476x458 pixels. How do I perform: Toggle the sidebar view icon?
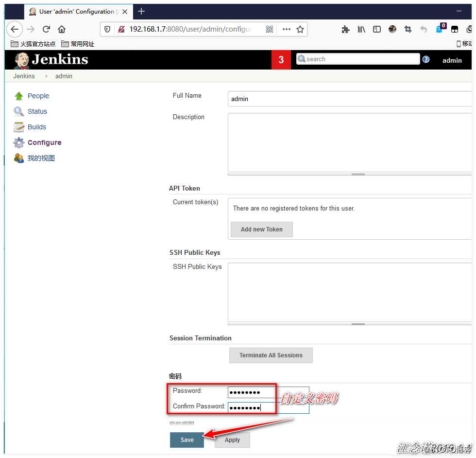pos(377,29)
